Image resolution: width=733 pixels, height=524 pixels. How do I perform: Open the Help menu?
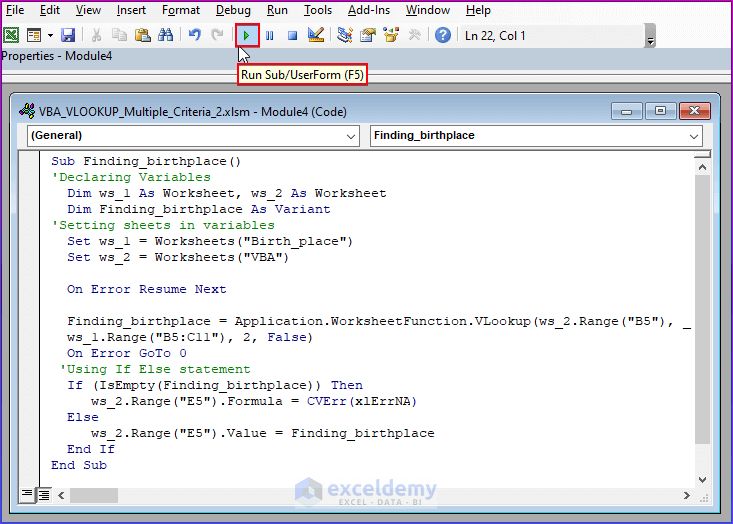point(478,10)
